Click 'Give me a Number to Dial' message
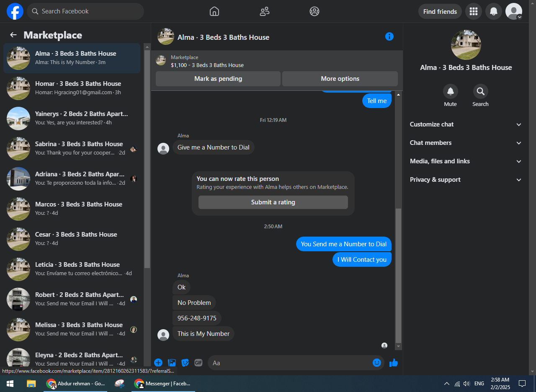 (x=214, y=147)
